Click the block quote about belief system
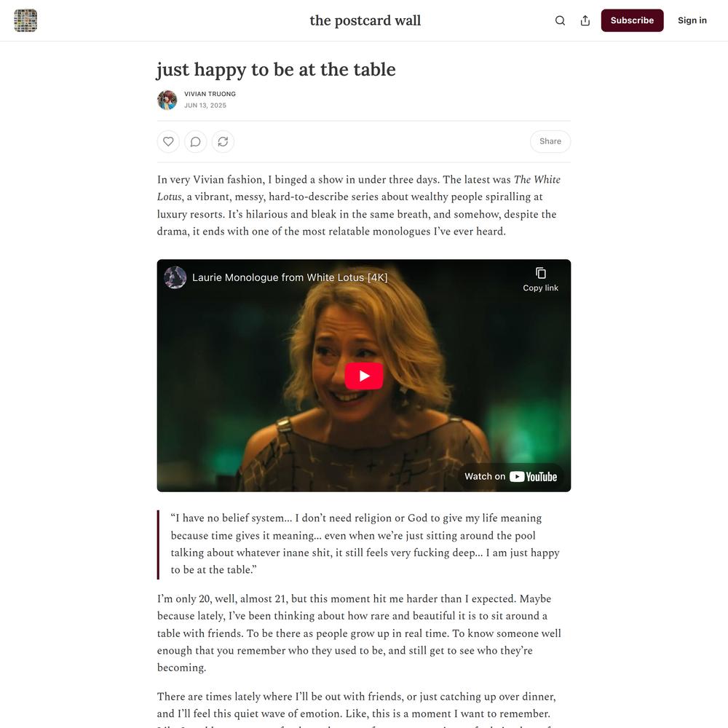 365,544
